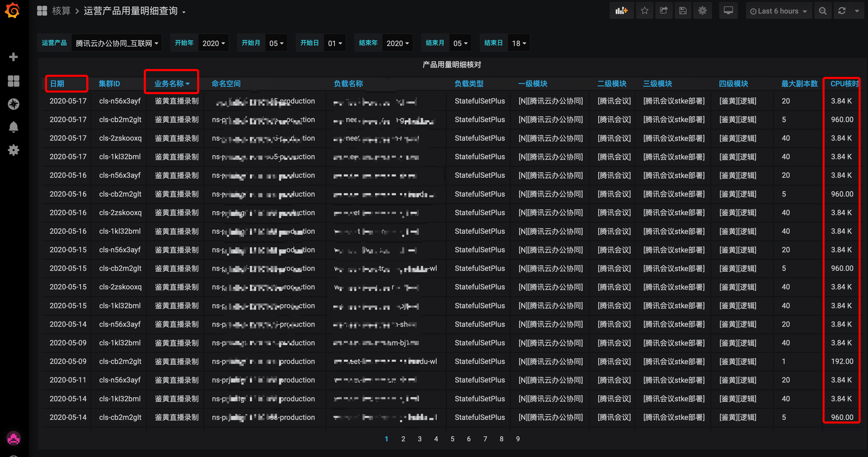Open the Create plus menu in sidebar
Viewport: 868px width, 457px height.
pos(14,57)
